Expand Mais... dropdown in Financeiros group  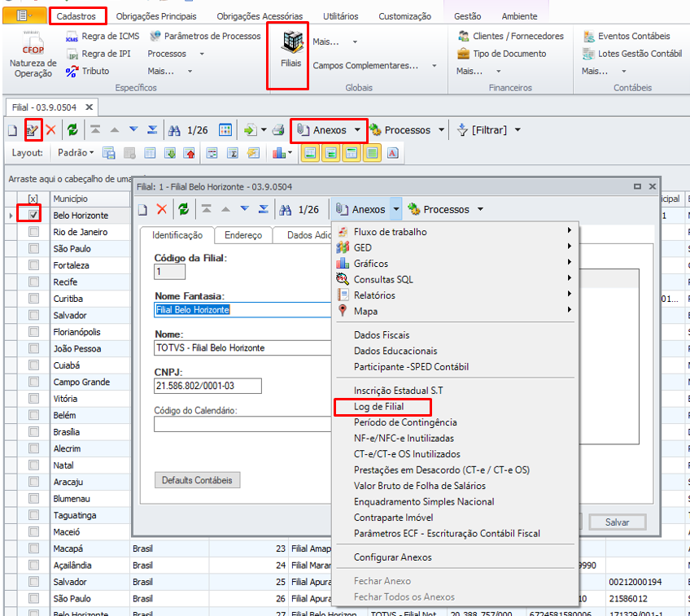(x=499, y=71)
